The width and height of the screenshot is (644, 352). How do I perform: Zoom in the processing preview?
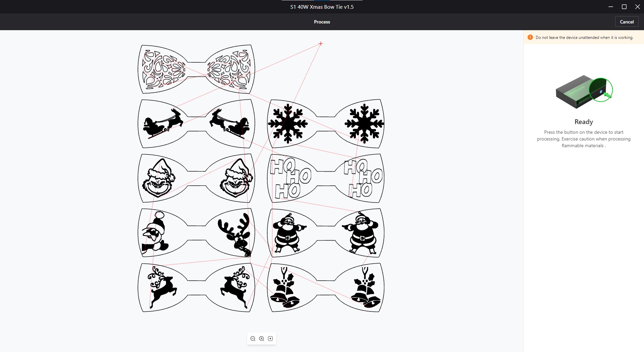[262, 339]
